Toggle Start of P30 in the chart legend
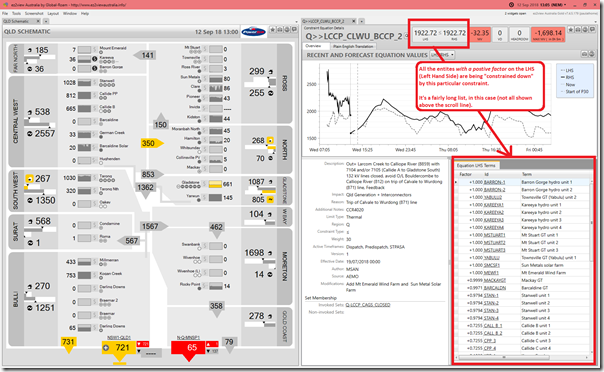Screen dimensions: 604x372 574,92
